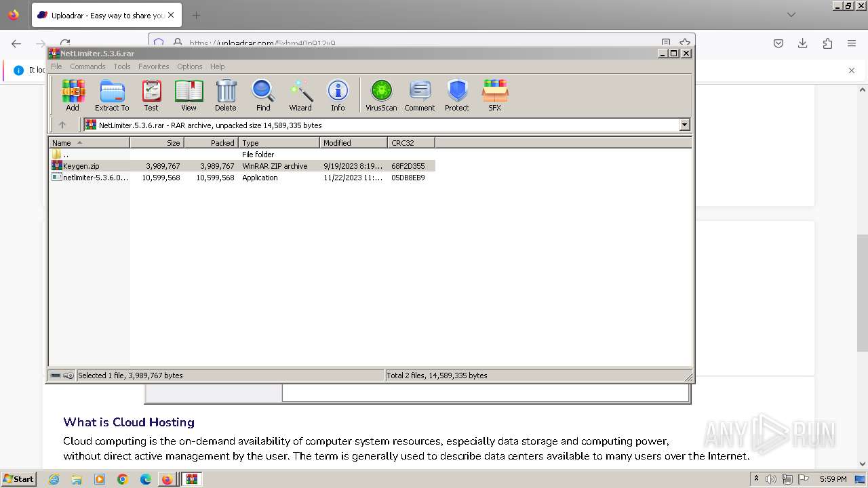Launch Google Chrome from the taskbar

(x=123, y=479)
